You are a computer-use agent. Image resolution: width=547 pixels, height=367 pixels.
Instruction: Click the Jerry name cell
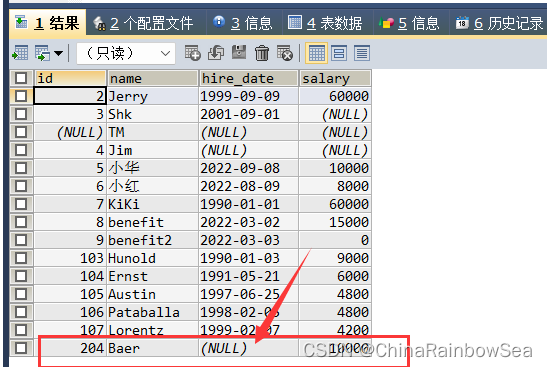click(x=152, y=96)
